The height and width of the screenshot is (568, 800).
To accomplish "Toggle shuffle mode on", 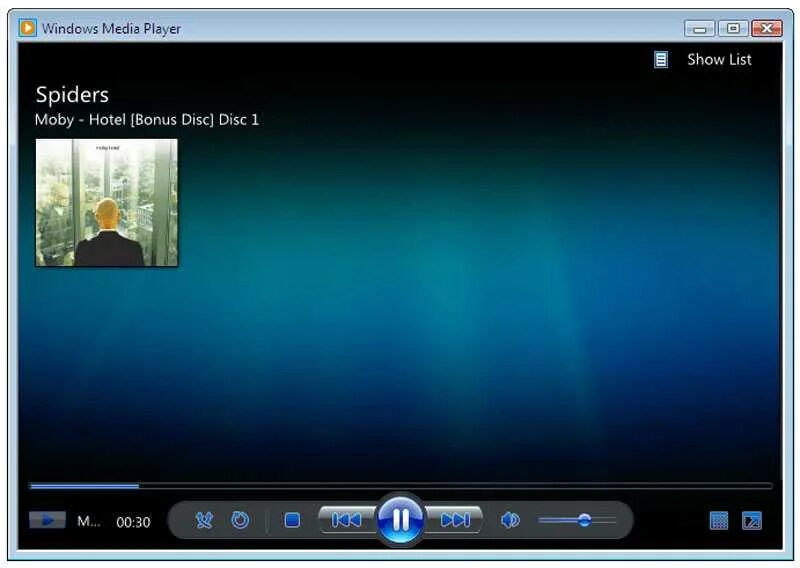I will pyautogui.click(x=204, y=520).
